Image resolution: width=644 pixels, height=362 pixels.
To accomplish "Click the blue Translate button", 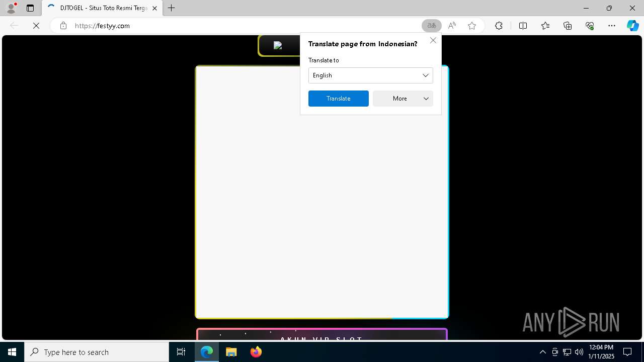I will click(339, 99).
